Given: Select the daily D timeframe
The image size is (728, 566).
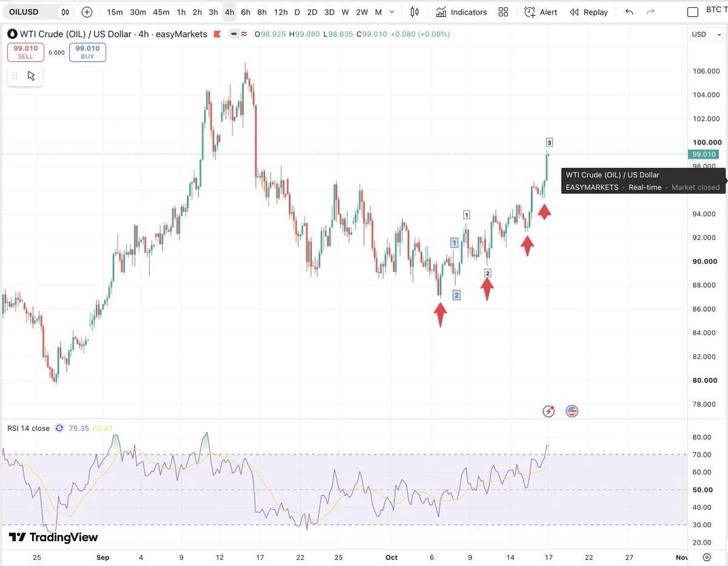Looking at the screenshot, I should point(297,12).
